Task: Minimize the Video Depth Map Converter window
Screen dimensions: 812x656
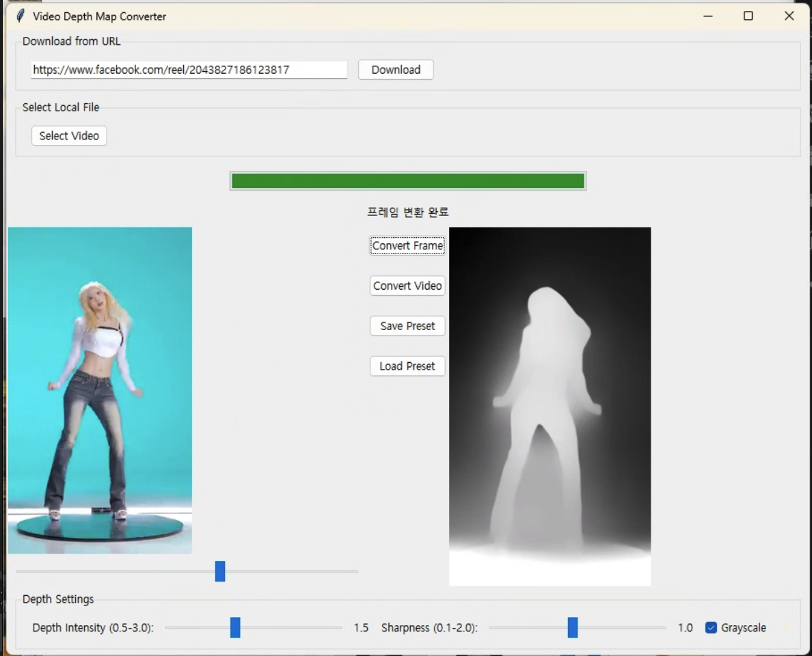Action: (x=708, y=16)
